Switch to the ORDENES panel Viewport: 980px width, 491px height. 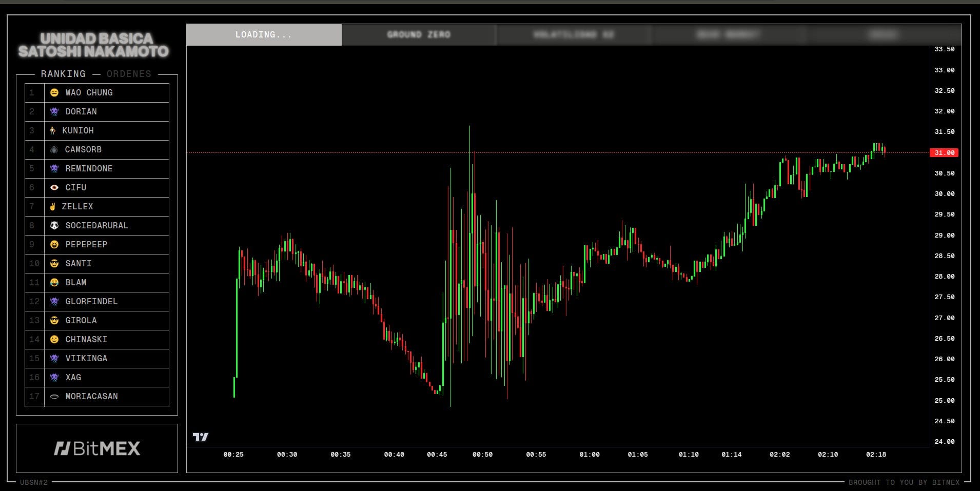(129, 74)
